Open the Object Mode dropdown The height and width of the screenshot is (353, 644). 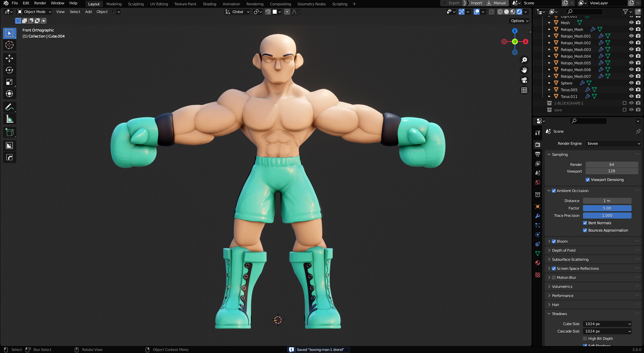(x=34, y=12)
